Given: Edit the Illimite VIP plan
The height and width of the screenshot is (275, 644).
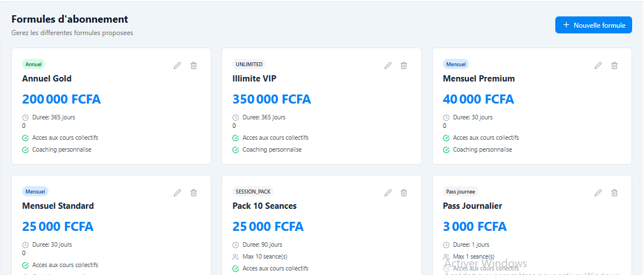Looking at the screenshot, I should coord(388,66).
